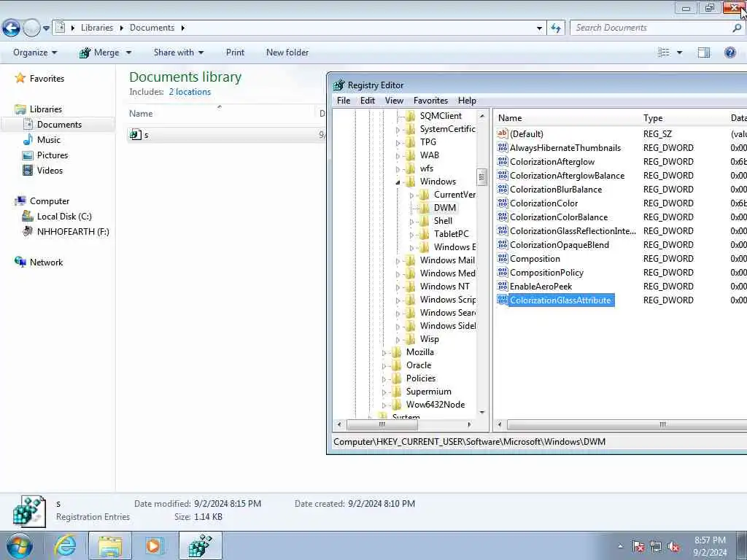Open the Registry Editor View menu
This screenshot has width=747, height=560.
tap(394, 101)
